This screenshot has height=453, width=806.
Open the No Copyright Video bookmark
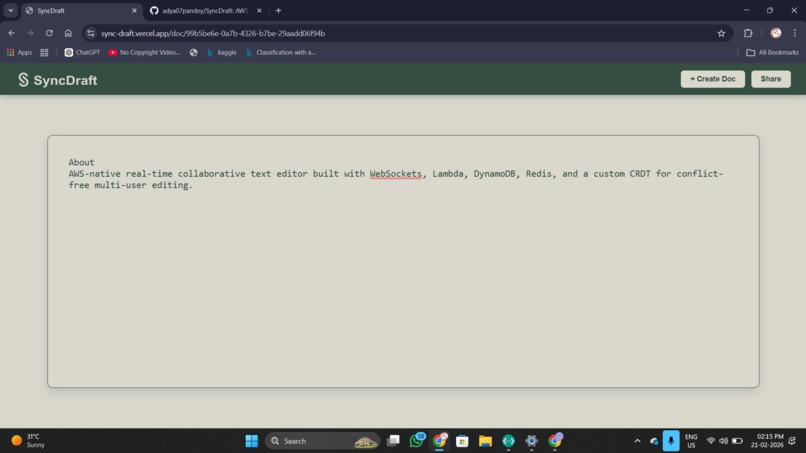[144, 52]
